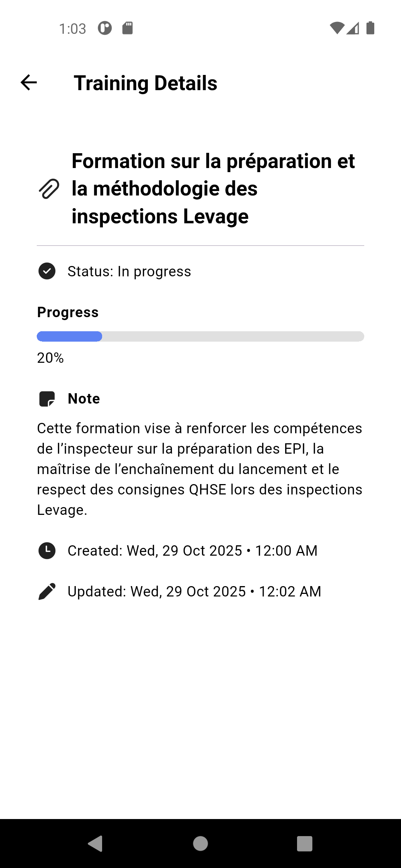The height and width of the screenshot is (868, 401).
Task: Open recent apps with square button
Action: pyautogui.click(x=304, y=844)
